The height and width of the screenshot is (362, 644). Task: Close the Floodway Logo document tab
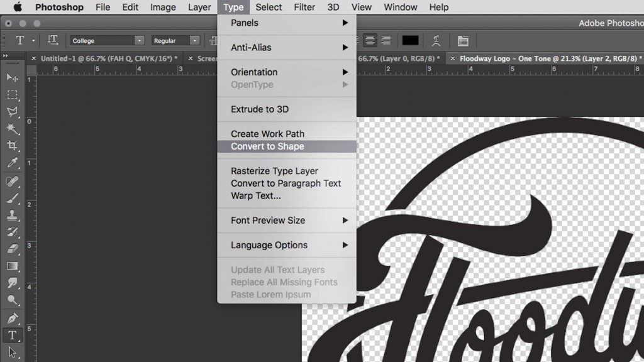[x=452, y=58]
